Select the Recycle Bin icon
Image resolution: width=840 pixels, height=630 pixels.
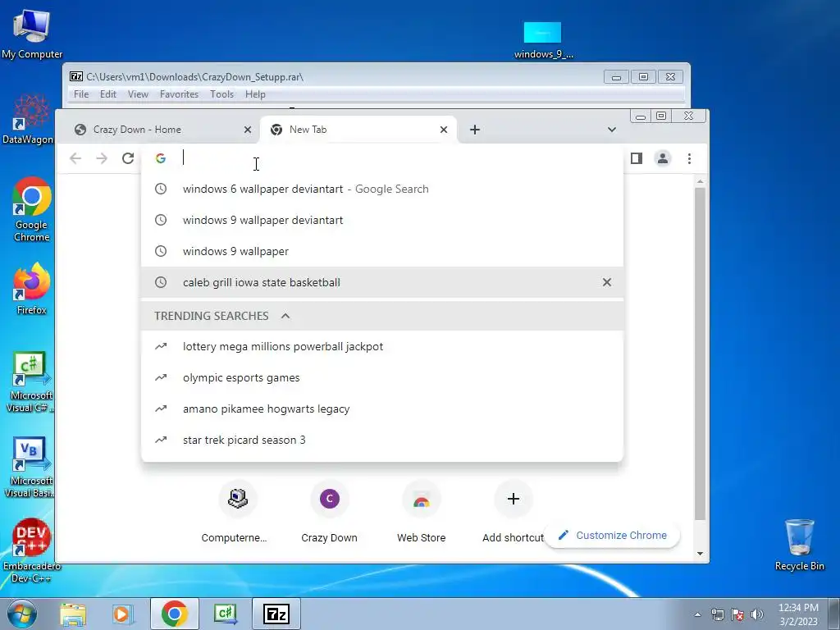pyautogui.click(x=799, y=545)
